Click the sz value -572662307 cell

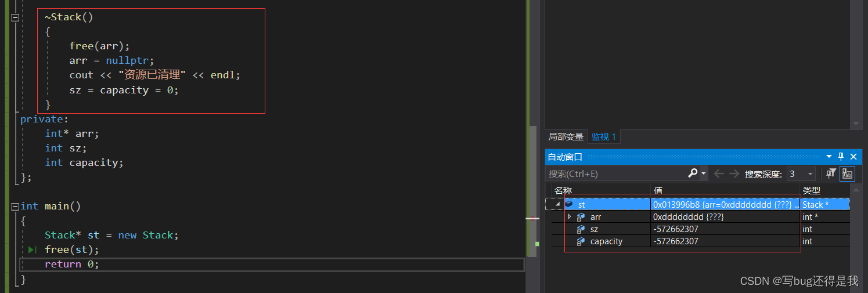pyautogui.click(x=726, y=229)
